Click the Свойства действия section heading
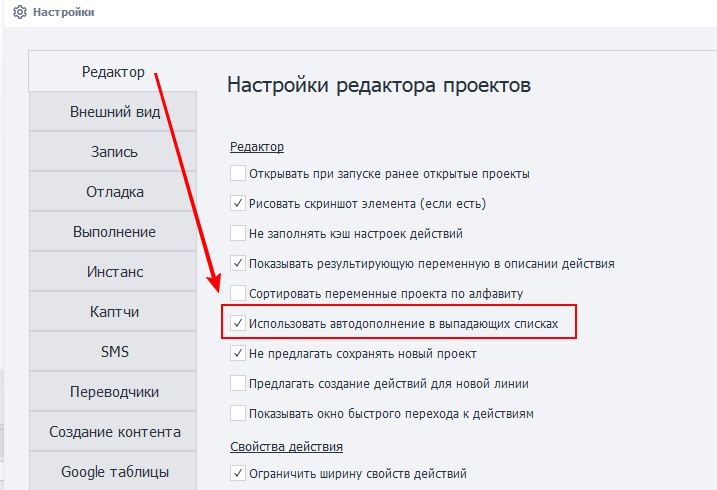Viewport: 717px width, 490px height. 286,447
